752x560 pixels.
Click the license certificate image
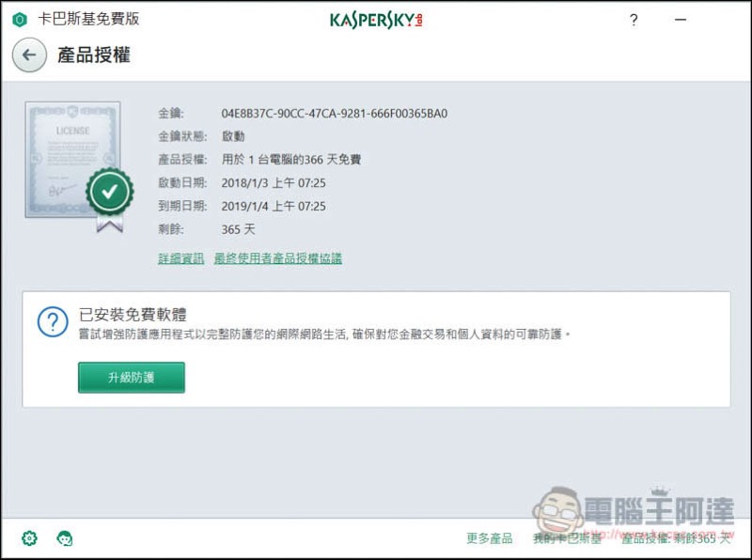79,166
